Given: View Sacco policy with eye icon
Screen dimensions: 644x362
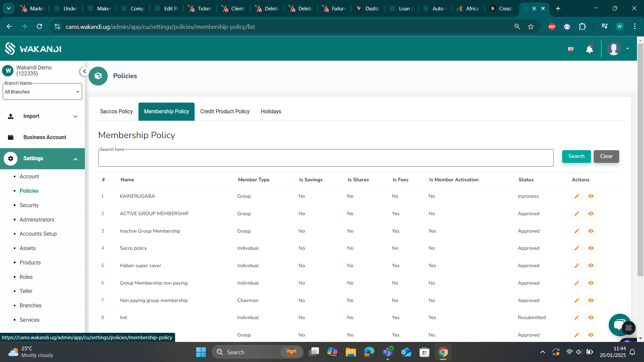Looking at the screenshot, I should click(591, 248).
